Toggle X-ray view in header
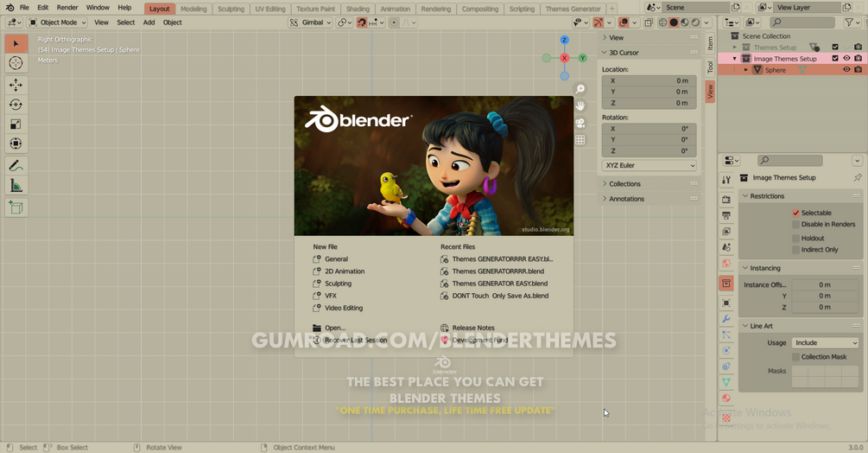The width and height of the screenshot is (868, 453). (x=649, y=22)
